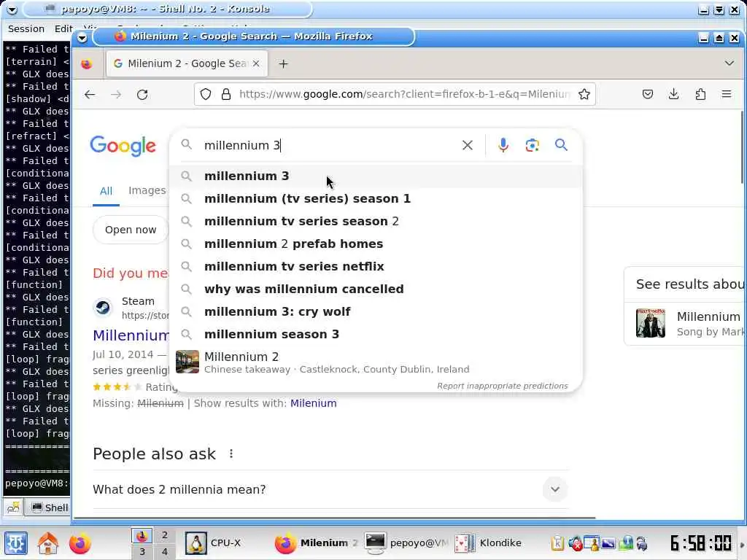The height and width of the screenshot is (560, 747).
Task: Switch to pepoyo@VM Konsole taskbar entry
Action: pos(406,543)
